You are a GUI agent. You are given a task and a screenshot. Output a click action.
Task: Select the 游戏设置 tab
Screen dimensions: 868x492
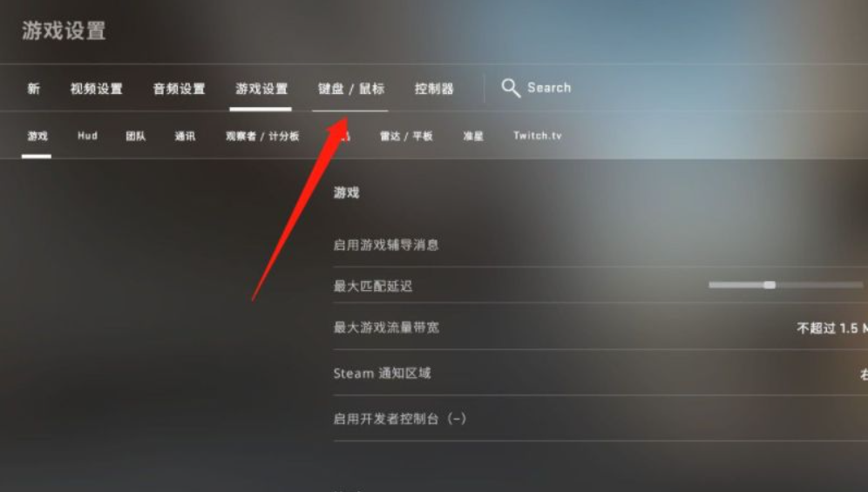point(261,89)
